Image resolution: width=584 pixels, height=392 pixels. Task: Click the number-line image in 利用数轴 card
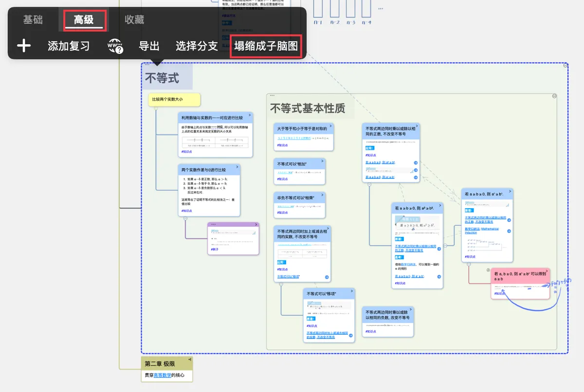tap(215, 142)
